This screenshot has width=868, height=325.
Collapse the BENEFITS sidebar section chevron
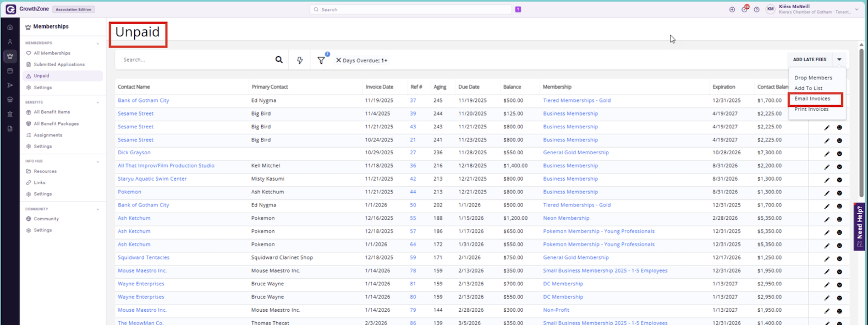click(x=98, y=102)
